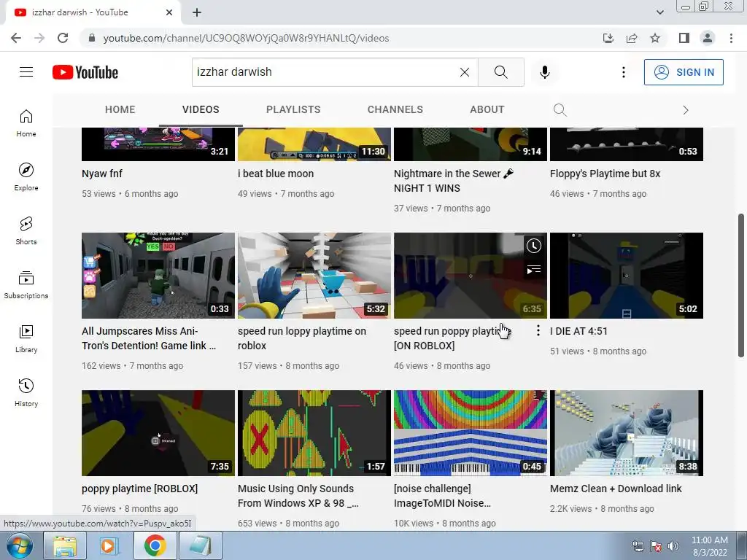Open Explore in sidebar
747x560 pixels.
click(26, 176)
